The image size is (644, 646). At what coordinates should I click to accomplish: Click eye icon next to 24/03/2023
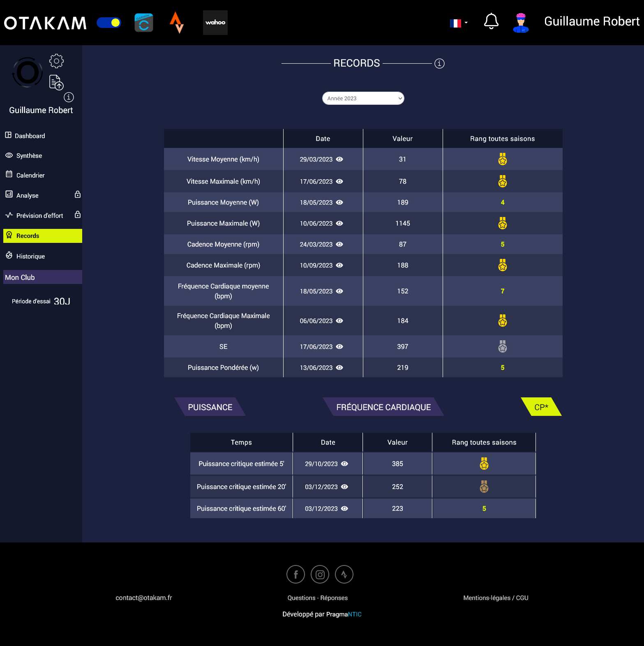coord(339,244)
